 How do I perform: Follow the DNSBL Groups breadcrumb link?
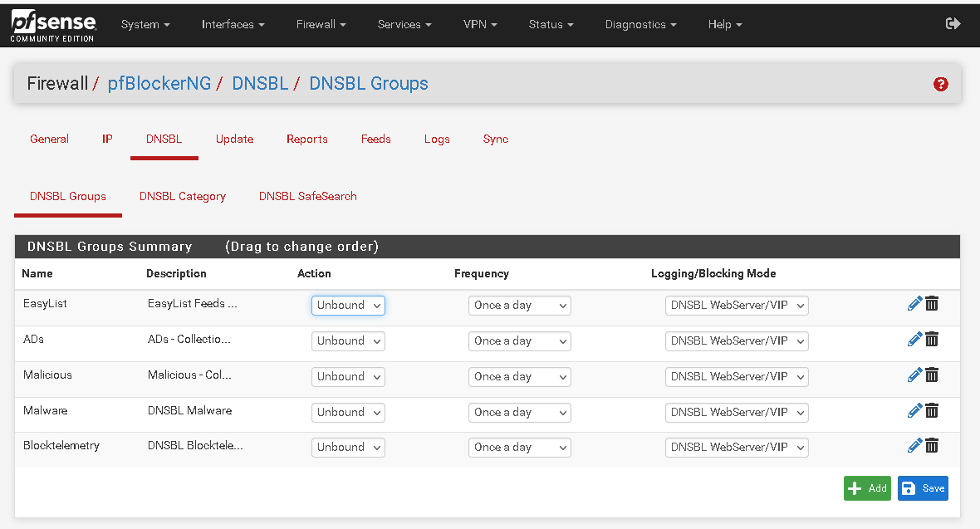tap(369, 83)
